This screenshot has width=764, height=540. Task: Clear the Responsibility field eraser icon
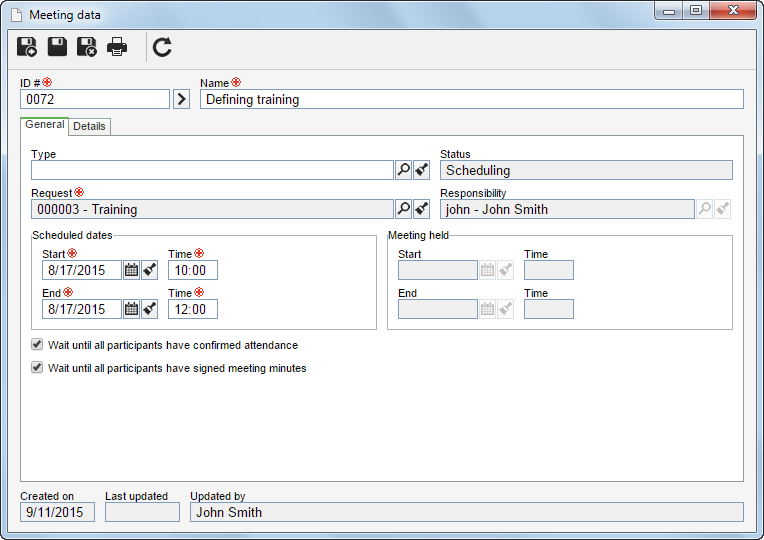click(x=723, y=209)
